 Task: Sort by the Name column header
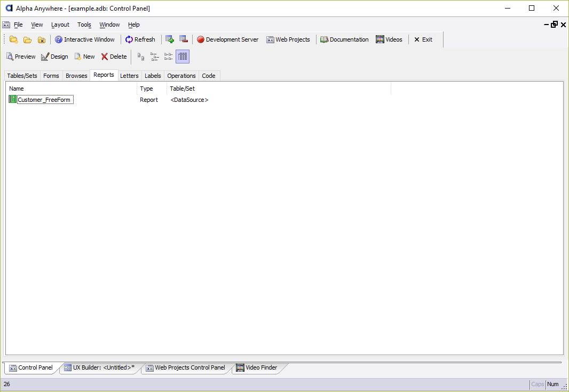click(x=72, y=89)
